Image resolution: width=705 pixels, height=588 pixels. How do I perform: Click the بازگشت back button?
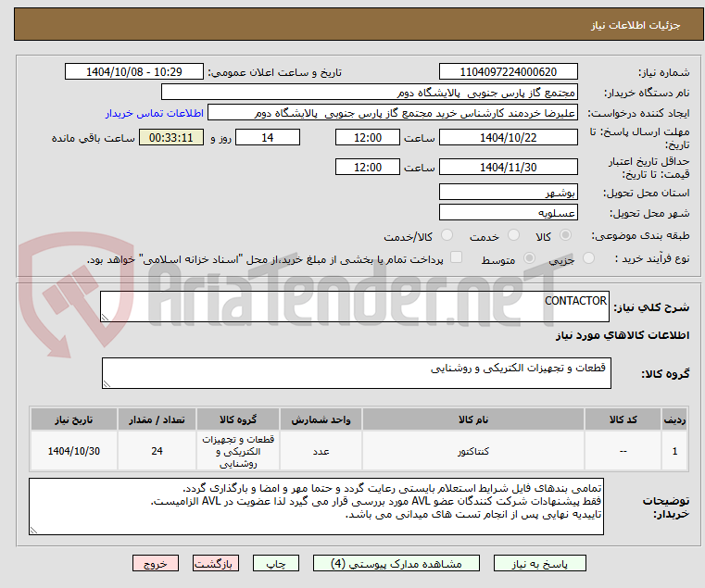(x=215, y=563)
